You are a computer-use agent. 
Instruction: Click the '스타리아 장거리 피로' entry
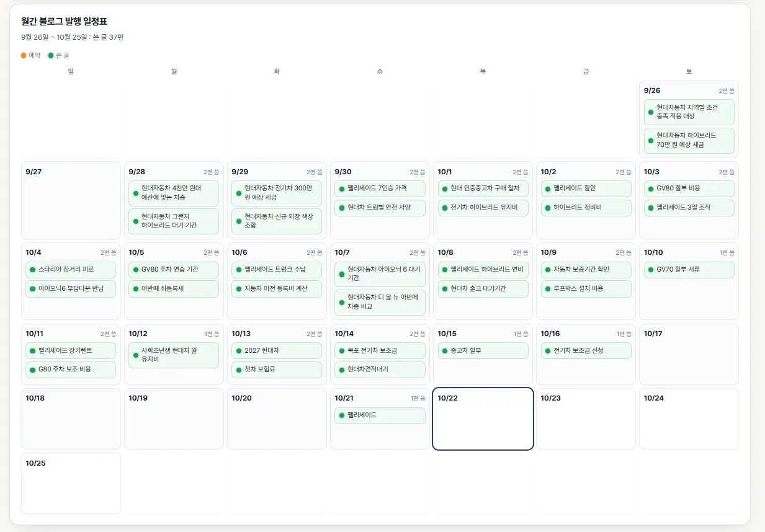point(71,270)
